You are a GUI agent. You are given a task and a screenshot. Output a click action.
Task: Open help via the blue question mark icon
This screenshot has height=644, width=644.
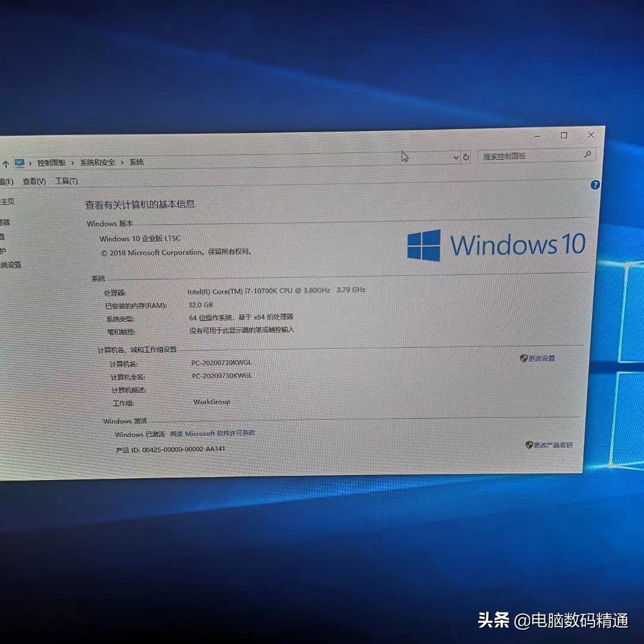point(595,185)
